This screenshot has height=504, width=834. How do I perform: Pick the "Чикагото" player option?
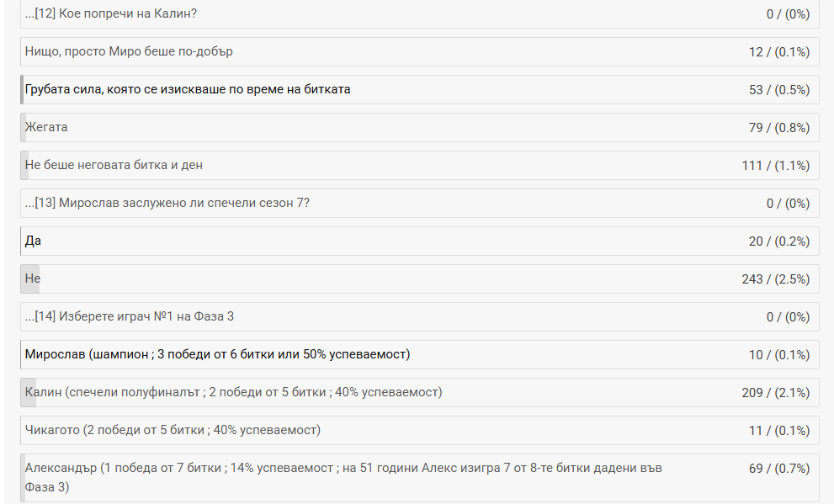(x=173, y=430)
